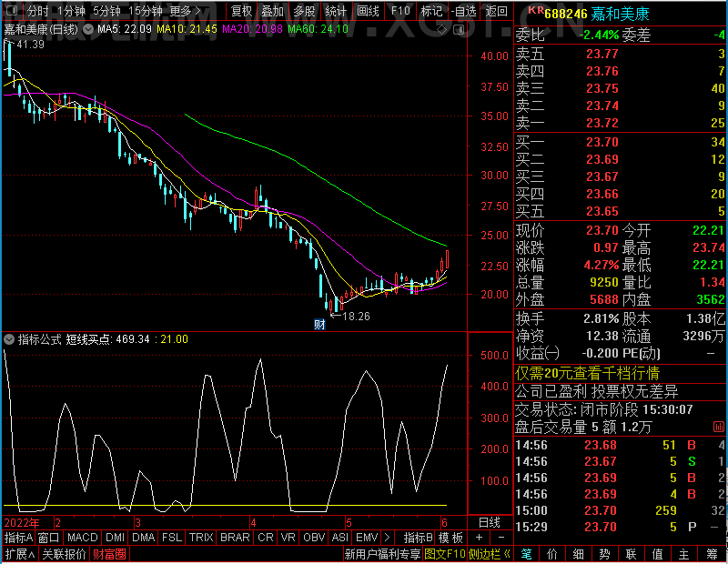This screenshot has width=728, height=564.
Task: Click the diamond icon above the chart
Action: tap(442, 30)
